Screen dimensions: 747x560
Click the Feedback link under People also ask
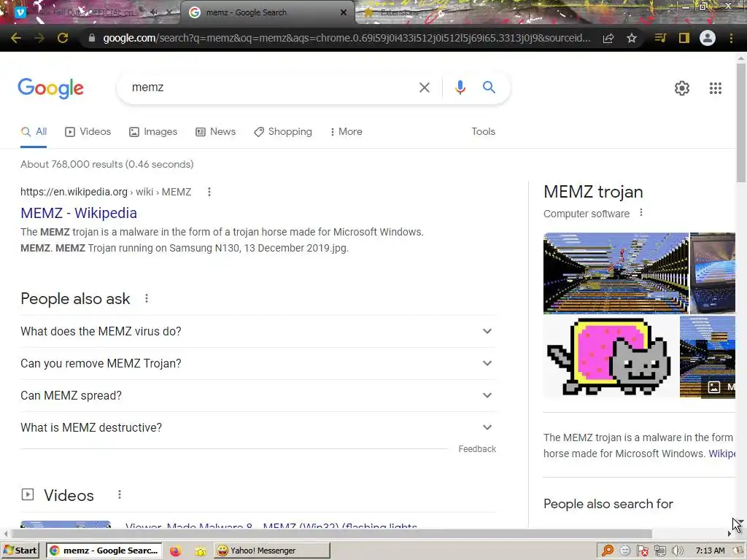tap(477, 449)
